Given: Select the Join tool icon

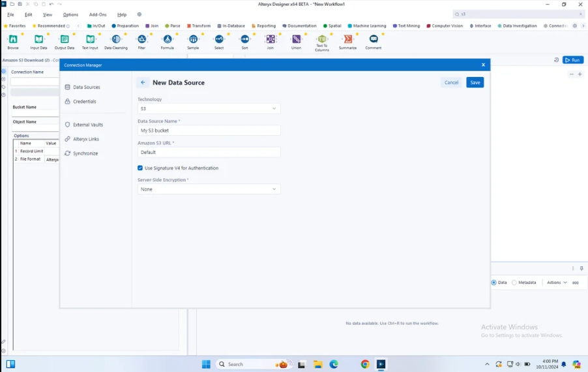Looking at the screenshot, I should tap(271, 39).
